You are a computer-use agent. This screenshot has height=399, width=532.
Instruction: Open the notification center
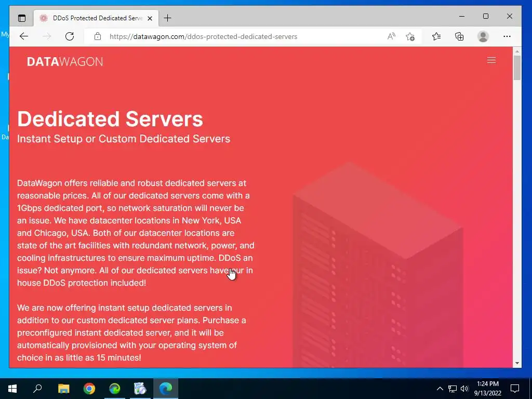click(515, 389)
